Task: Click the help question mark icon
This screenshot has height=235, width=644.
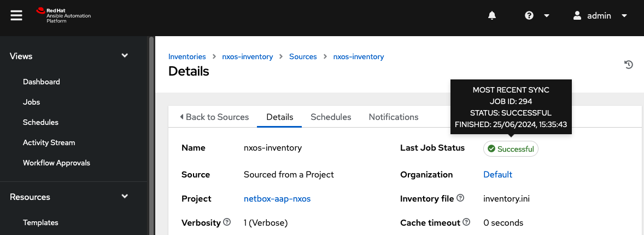Action: pyautogui.click(x=529, y=16)
